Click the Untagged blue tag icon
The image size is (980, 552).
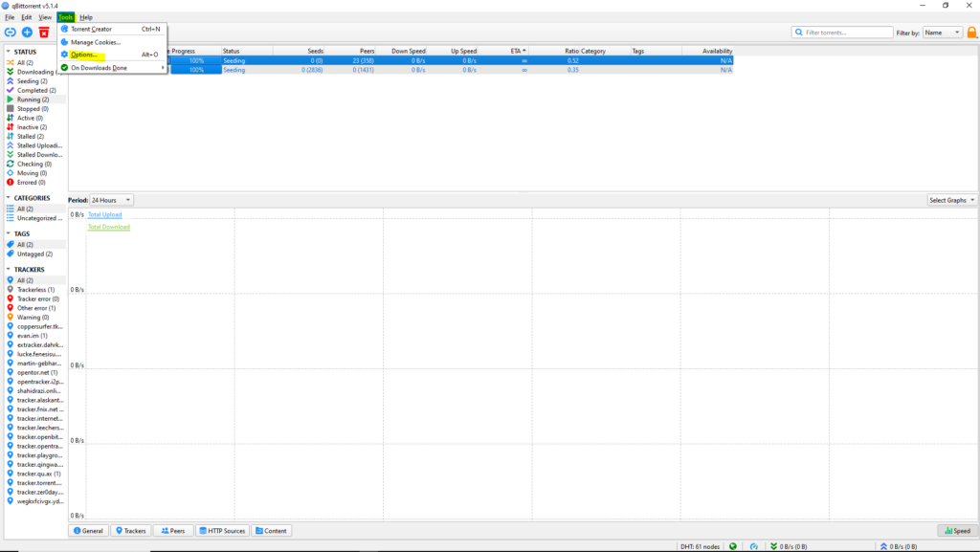[10, 254]
